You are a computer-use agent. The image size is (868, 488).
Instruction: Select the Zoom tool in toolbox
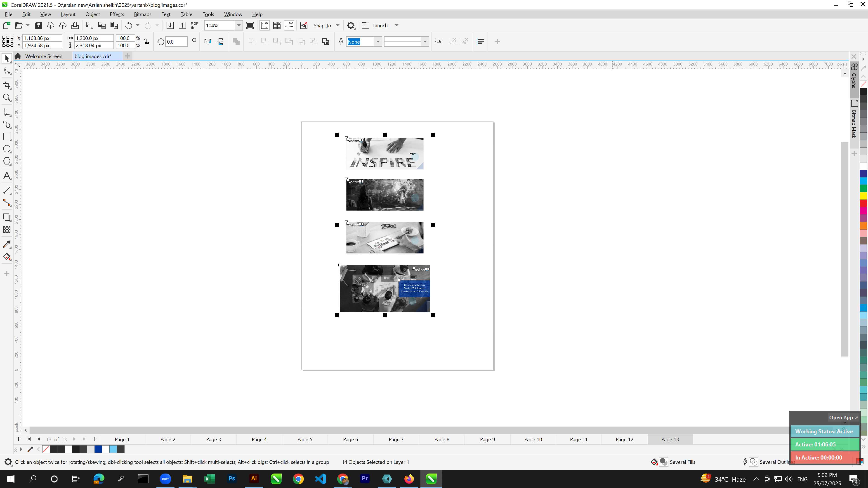[x=7, y=98]
